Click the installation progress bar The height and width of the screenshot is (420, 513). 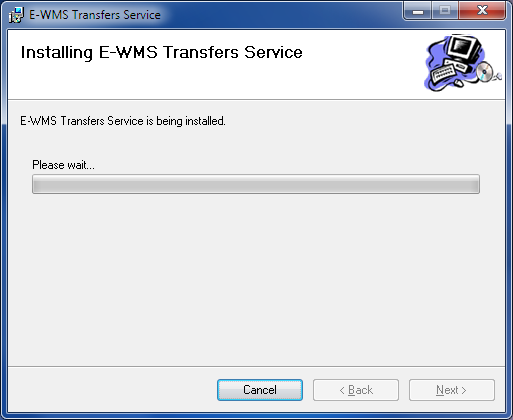(x=256, y=184)
